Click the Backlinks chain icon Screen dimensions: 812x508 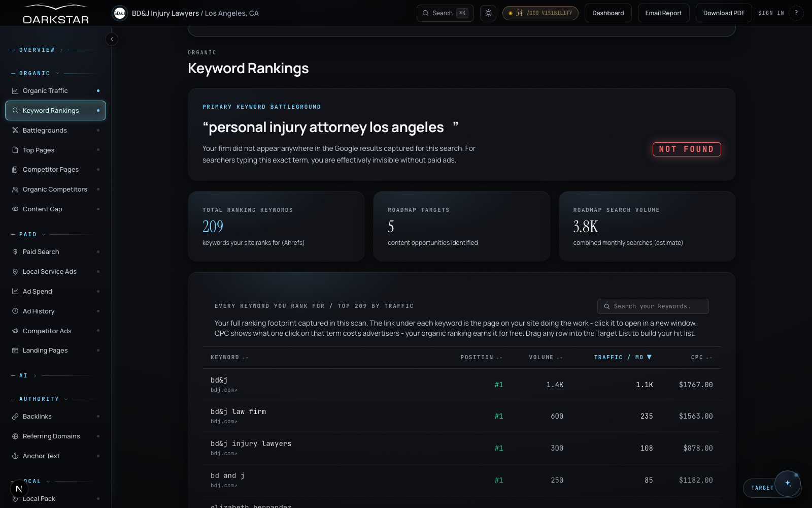coord(15,417)
